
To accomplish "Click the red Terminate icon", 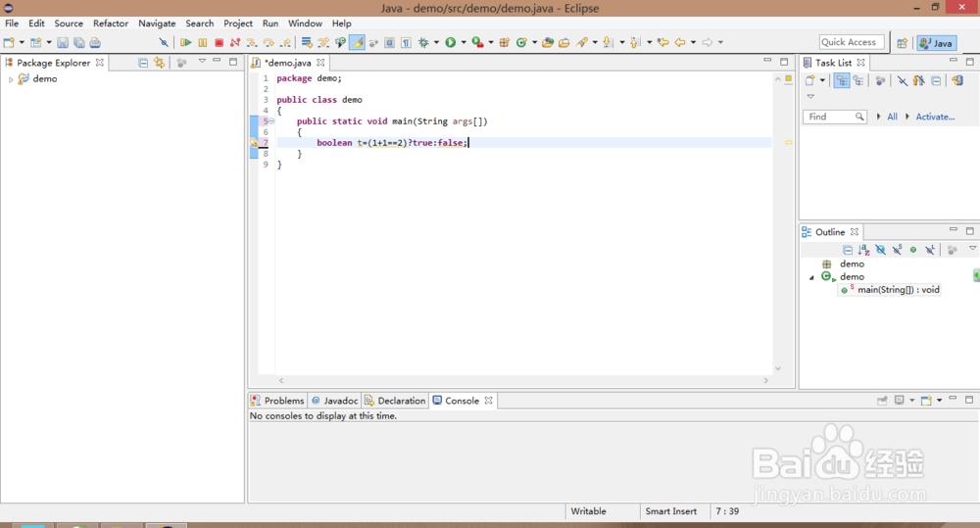I will click(219, 42).
